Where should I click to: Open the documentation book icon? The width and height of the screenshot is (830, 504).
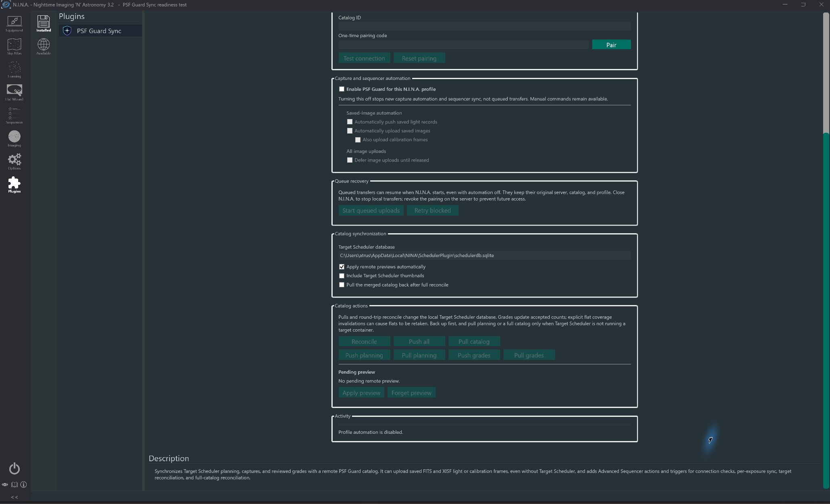pos(15,485)
